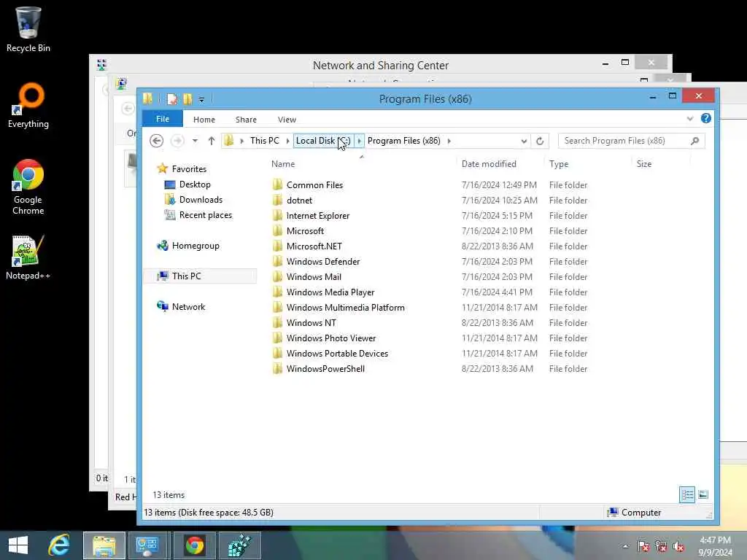Expand the recent locations dropdown arrow
The width and height of the screenshot is (747, 560).
coord(195,141)
